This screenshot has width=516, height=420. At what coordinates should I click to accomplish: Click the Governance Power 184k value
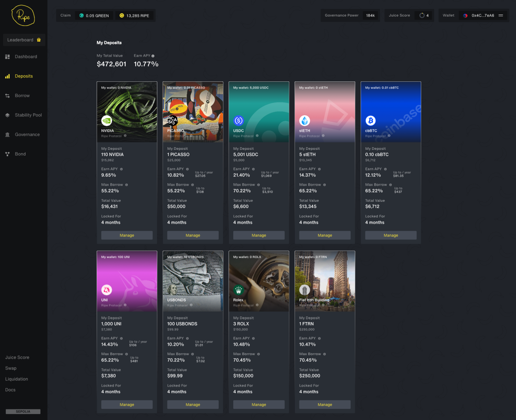pos(370,16)
